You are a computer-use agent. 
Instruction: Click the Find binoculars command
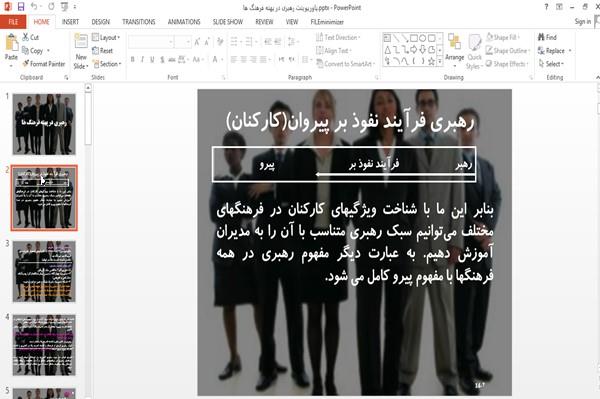click(x=547, y=37)
